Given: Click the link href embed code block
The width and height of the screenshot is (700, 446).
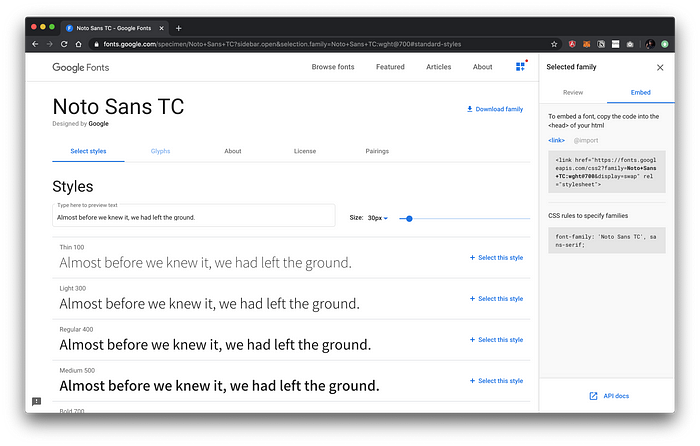Looking at the screenshot, I should coord(607,172).
